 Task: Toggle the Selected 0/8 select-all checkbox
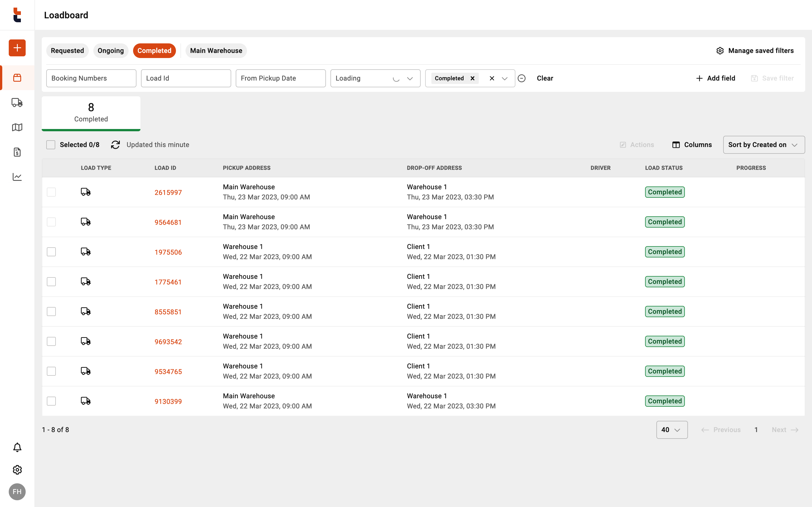(x=51, y=145)
